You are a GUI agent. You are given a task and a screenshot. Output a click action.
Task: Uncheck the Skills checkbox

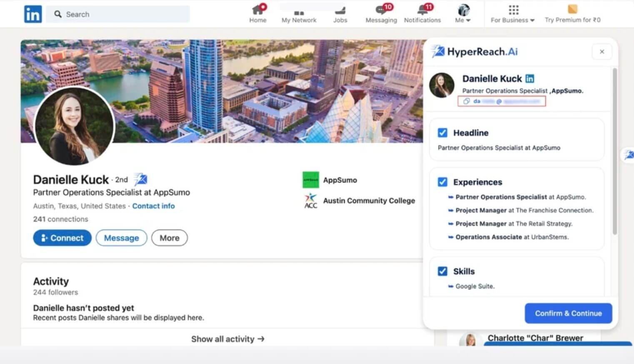442,271
